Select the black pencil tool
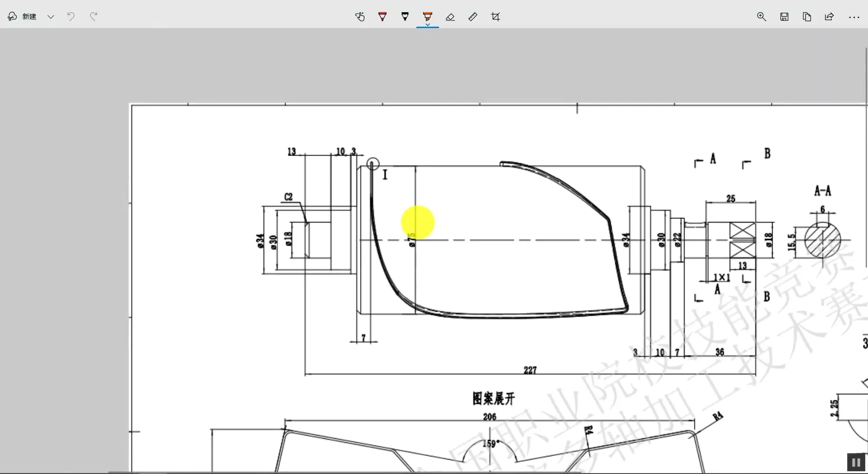This screenshot has height=474, width=868. click(405, 17)
